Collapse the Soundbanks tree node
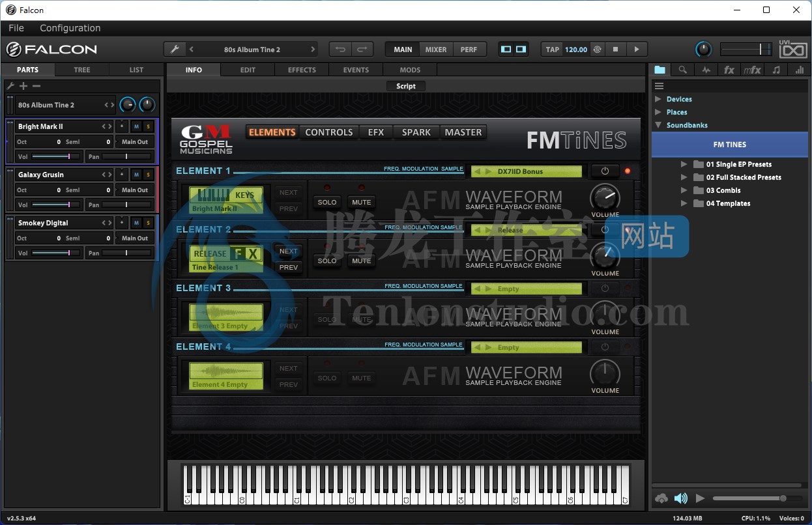This screenshot has height=525, width=812. (x=658, y=125)
